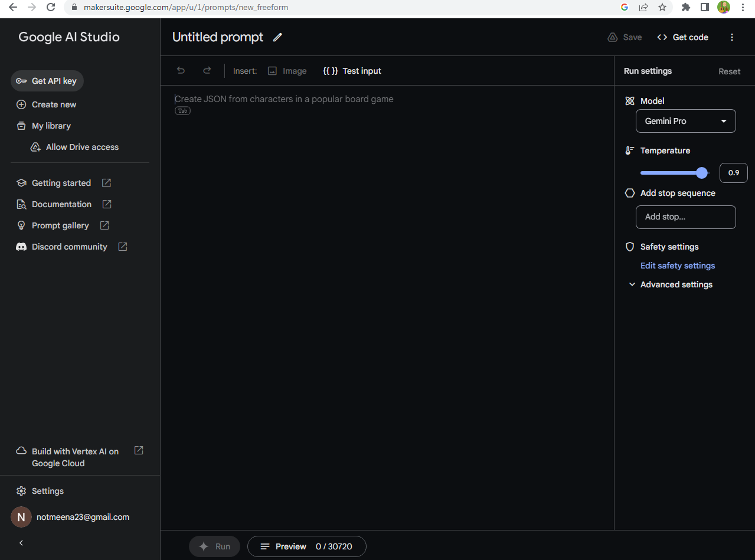Open the Test input option
Image resolution: width=755 pixels, height=560 pixels.
352,71
